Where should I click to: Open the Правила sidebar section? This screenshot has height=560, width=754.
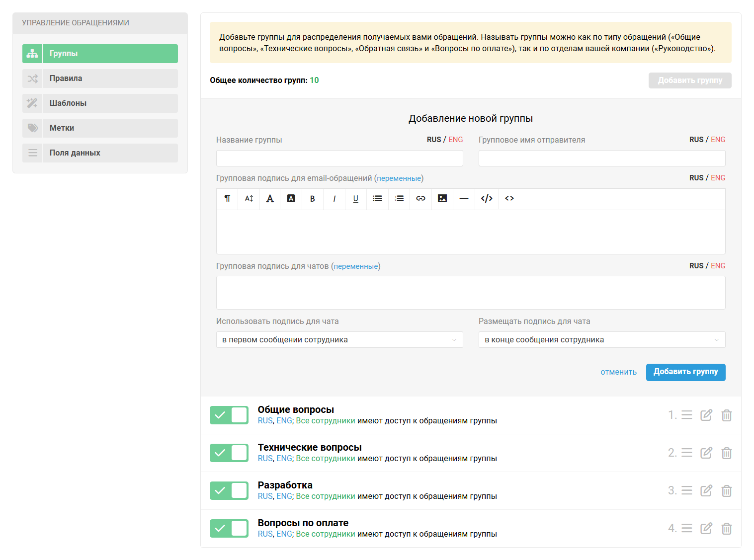click(x=100, y=79)
